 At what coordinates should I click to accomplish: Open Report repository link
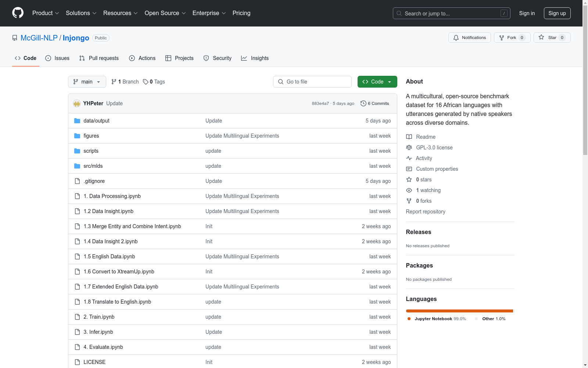click(x=426, y=212)
